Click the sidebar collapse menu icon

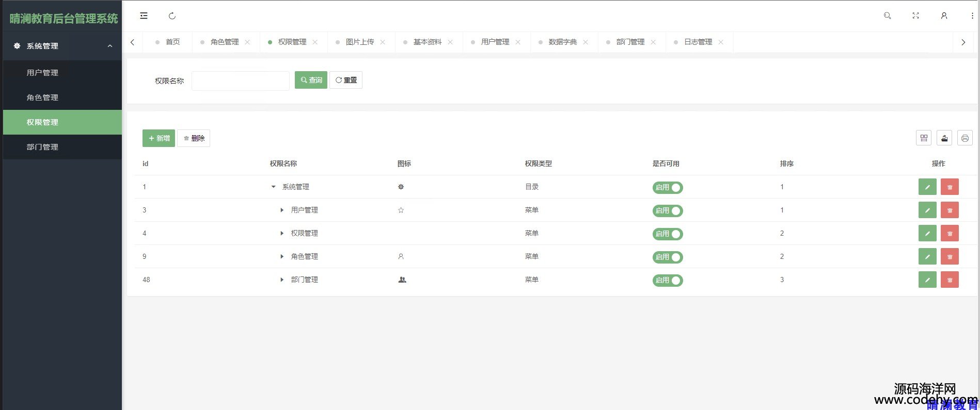coord(144,16)
